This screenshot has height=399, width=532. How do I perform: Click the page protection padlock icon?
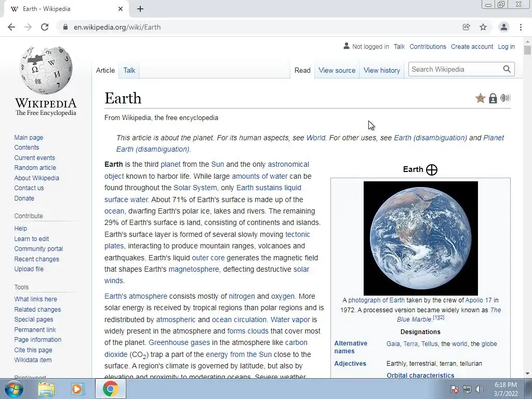click(x=493, y=98)
